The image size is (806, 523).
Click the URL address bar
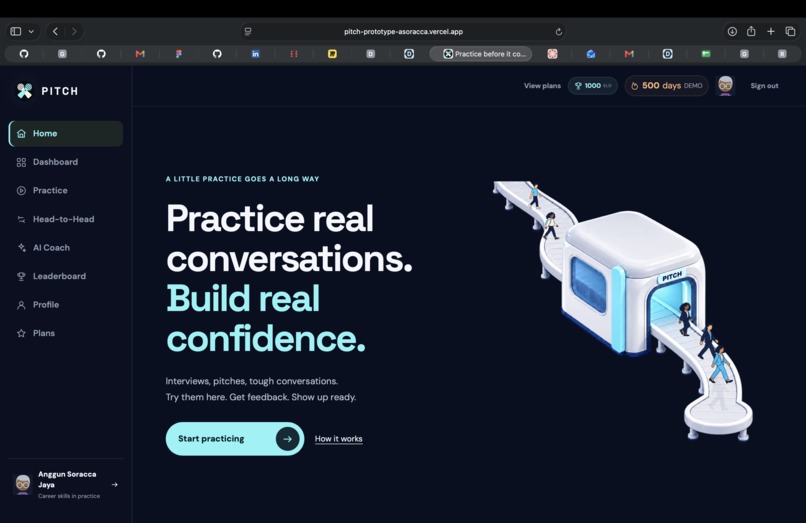[x=404, y=31]
